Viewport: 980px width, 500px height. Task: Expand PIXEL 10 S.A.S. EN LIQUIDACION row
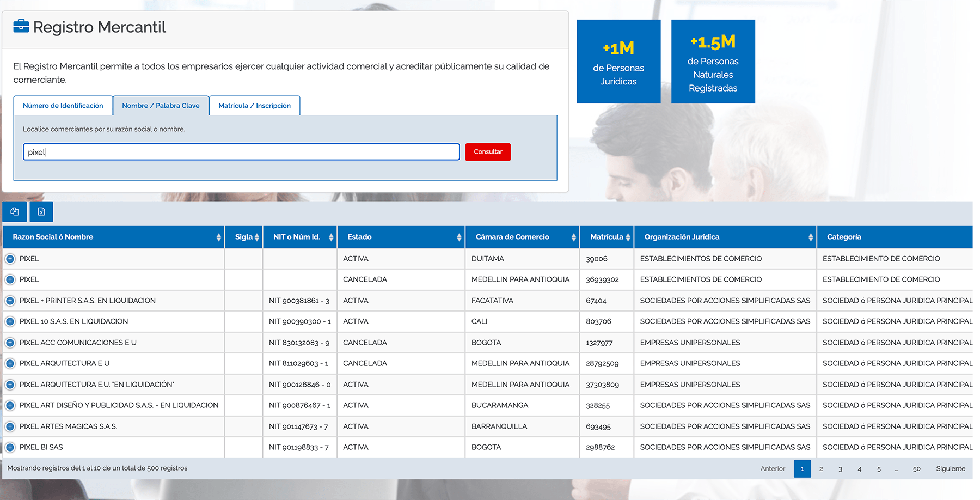tap(10, 321)
